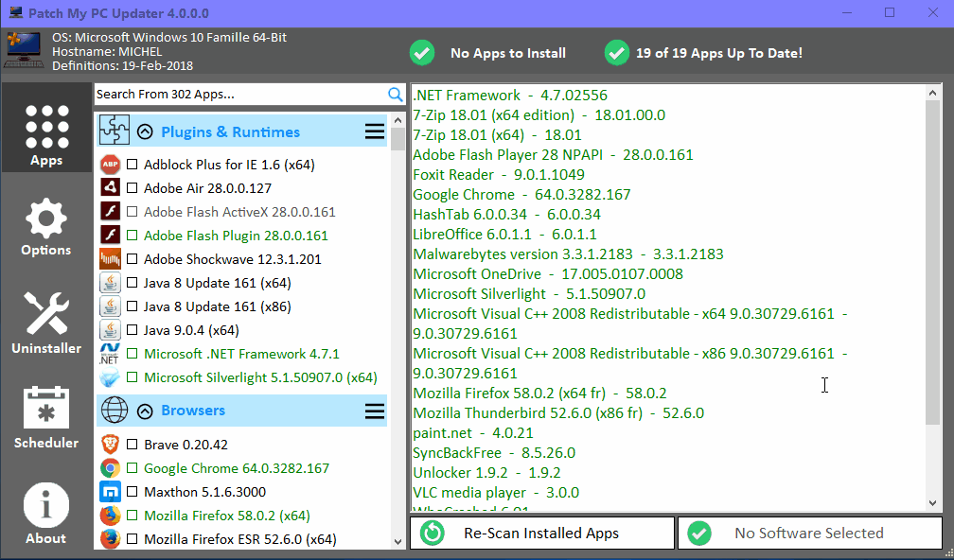This screenshot has height=560, width=954.
Task: Check the Java 8 Update 161 (x64) checkbox
Action: pyautogui.click(x=132, y=283)
